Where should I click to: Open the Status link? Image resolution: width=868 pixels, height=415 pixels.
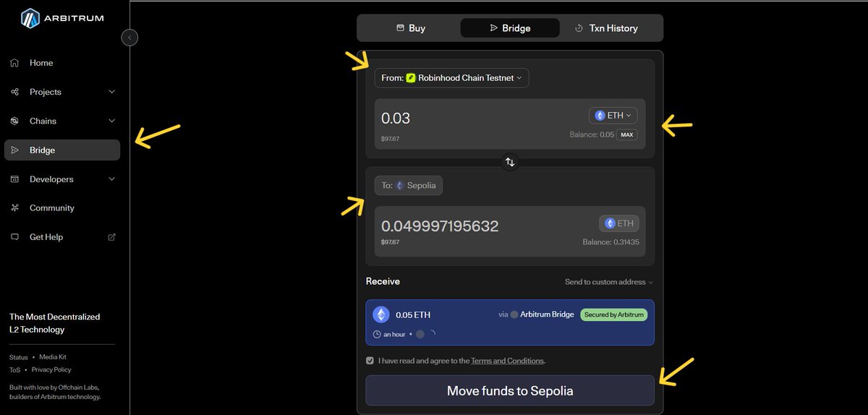click(19, 357)
